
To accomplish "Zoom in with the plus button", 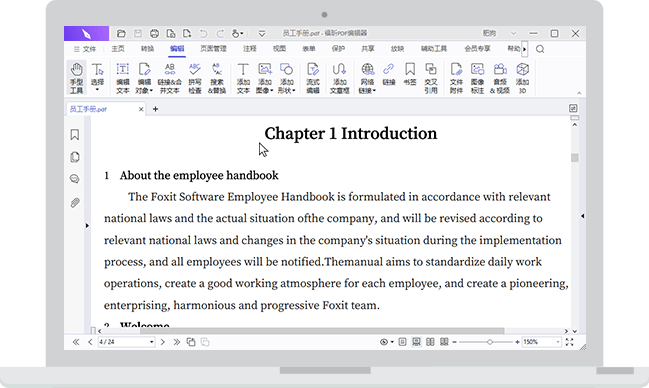I will point(517,342).
